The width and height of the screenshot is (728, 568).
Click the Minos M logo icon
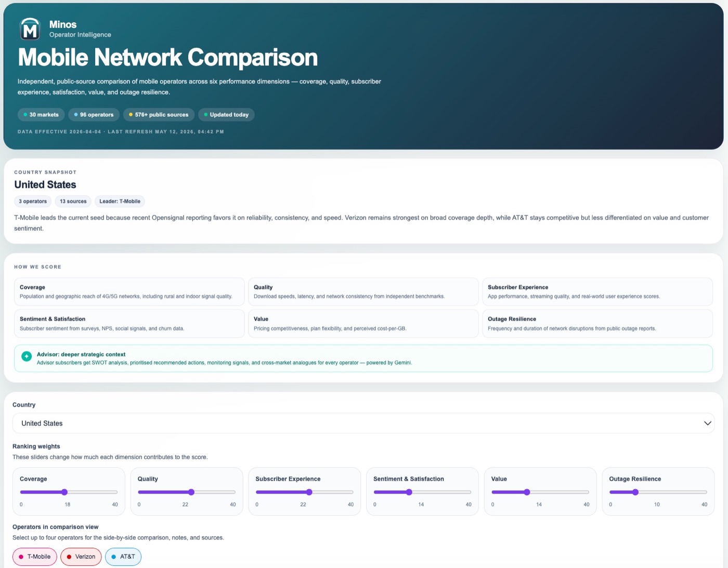(30, 29)
